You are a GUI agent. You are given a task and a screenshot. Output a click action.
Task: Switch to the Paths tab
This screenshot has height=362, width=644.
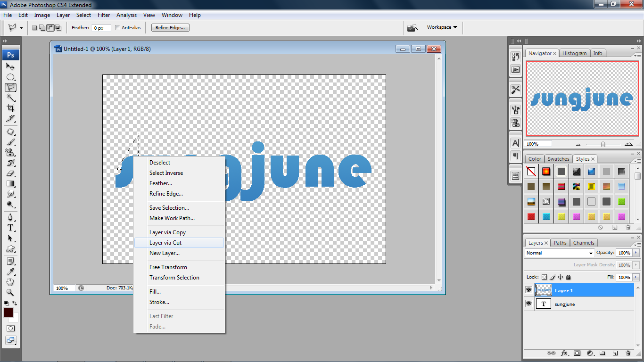click(x=560, y=243)
